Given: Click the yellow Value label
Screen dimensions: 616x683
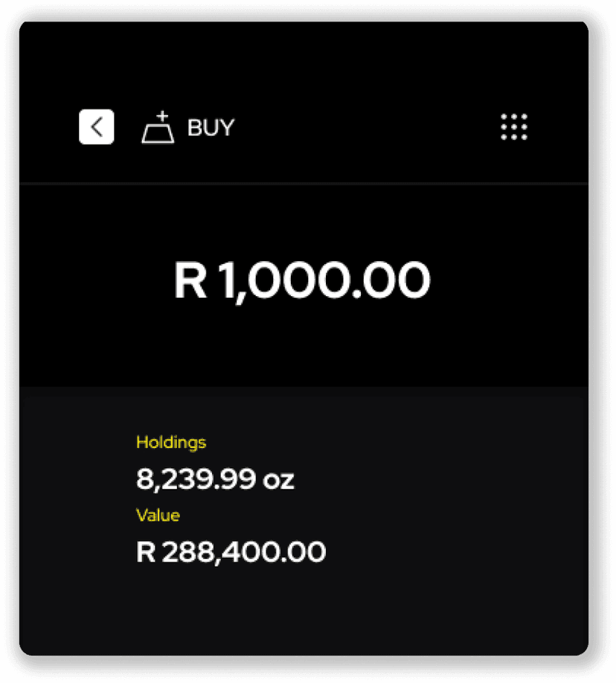Looking at the screenshot, I should 158,515.
